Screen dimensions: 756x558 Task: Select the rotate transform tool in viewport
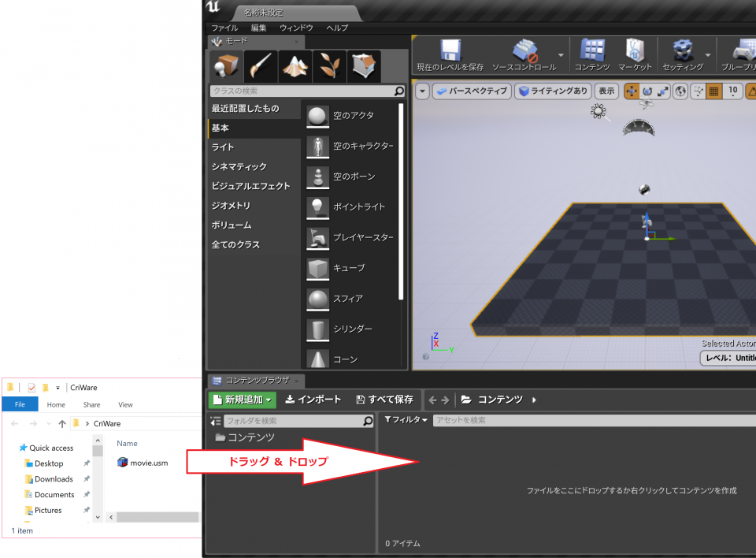pos(647,91)
